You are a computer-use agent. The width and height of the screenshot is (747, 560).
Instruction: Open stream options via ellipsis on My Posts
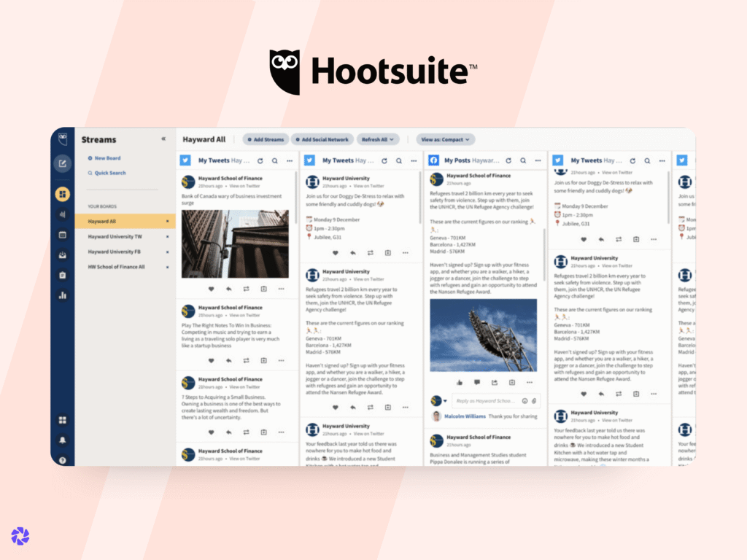[536, 160]
